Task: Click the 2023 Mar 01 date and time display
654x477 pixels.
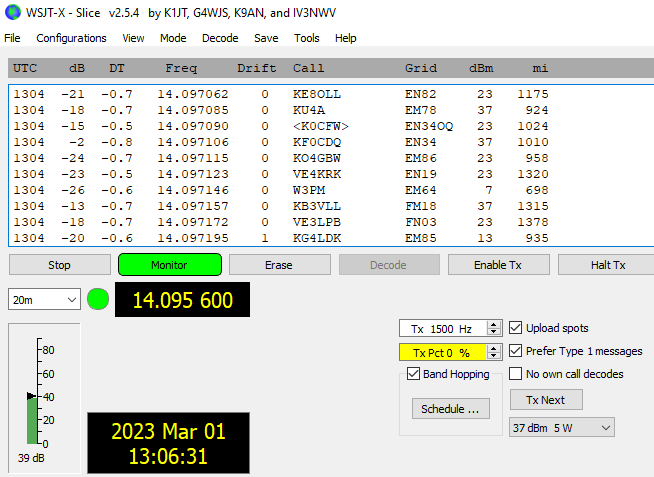Action: 168,443
